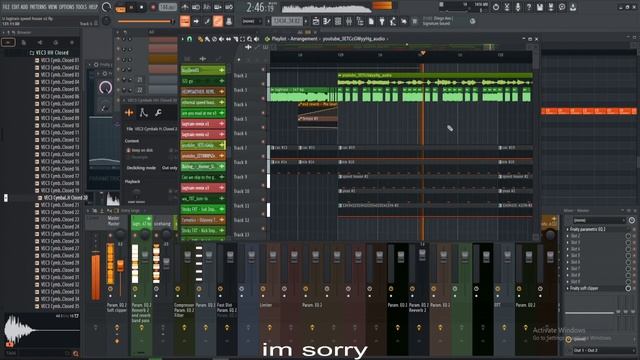This screenshot has width=640, height=360.
Task: Open Playlist options arrow menu
Action: [x=182, y=39]
